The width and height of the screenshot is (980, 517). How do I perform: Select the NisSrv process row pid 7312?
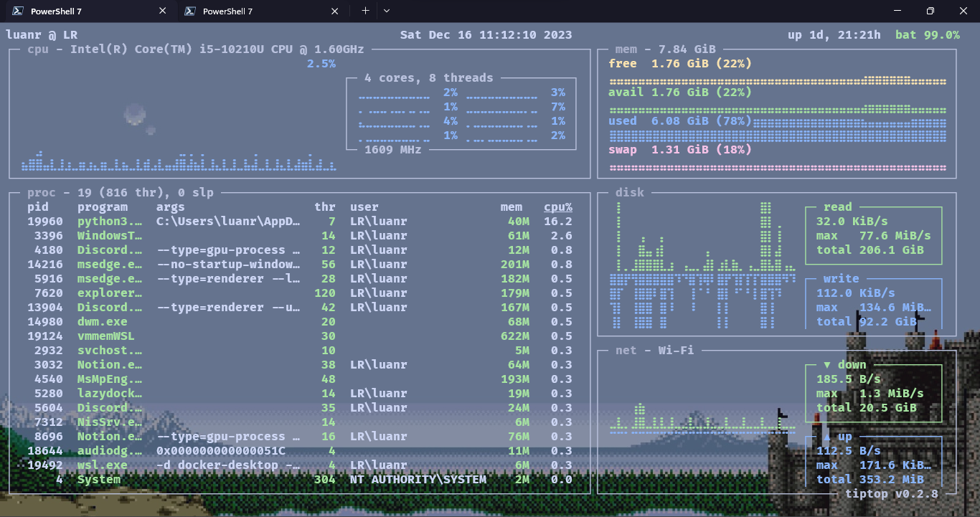[x=300, y=422]
